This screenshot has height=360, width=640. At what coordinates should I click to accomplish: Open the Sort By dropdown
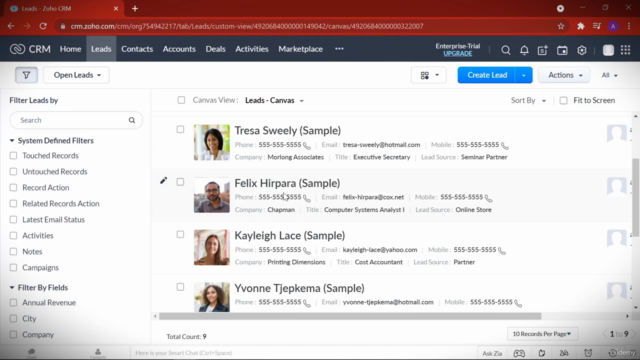point(528,100)
